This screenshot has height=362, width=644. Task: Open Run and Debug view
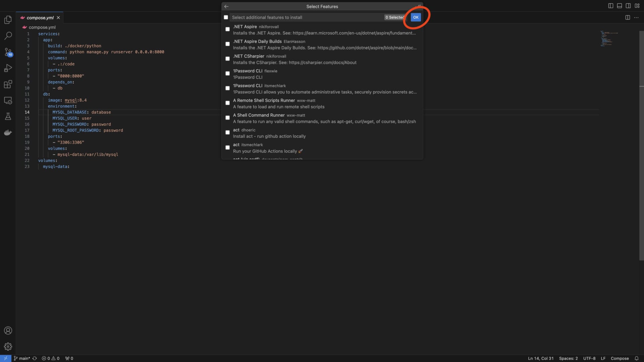(8, 68)
